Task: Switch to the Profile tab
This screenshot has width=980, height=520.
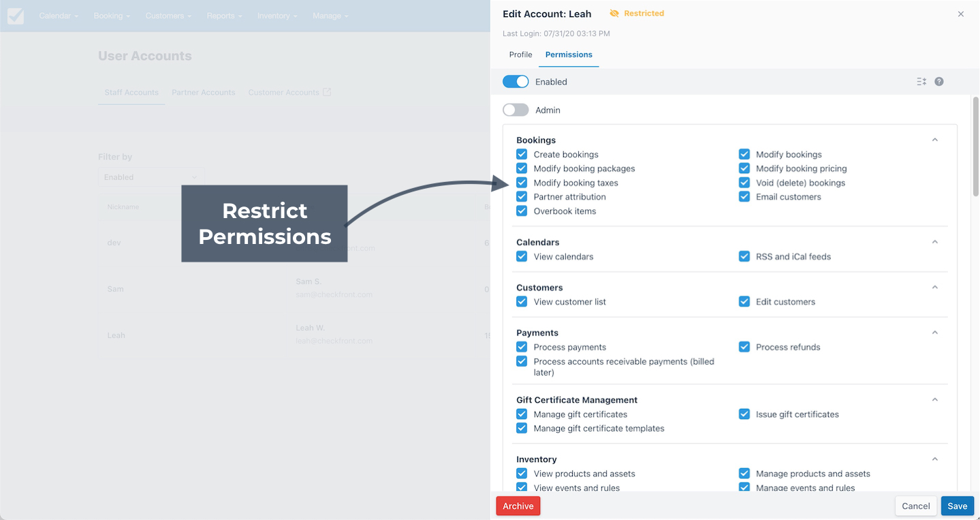Action: [521, 55]
